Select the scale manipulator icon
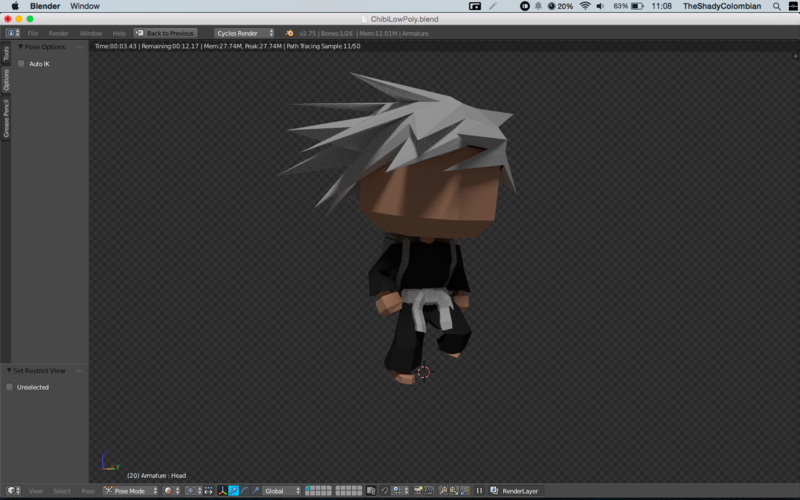 (255, 491)
